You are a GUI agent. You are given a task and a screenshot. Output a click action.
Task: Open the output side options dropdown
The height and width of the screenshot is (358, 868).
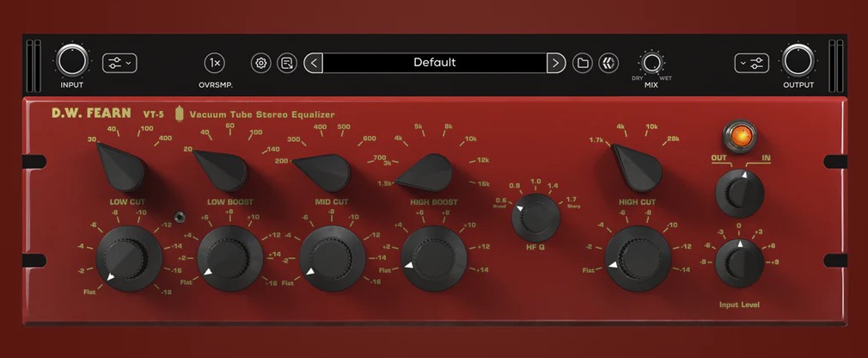tap(751, 63)
